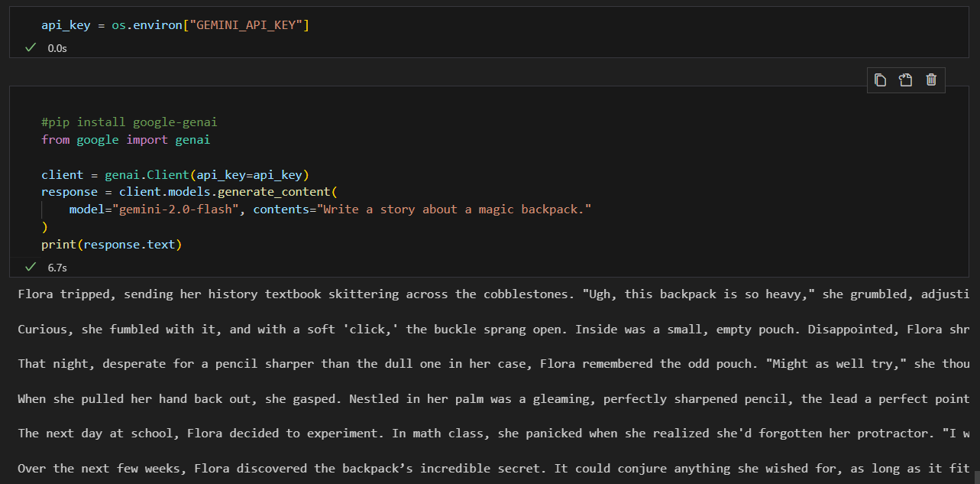Click the os.environ reference
Screen dimensions: 980x484
pos(144,24)
